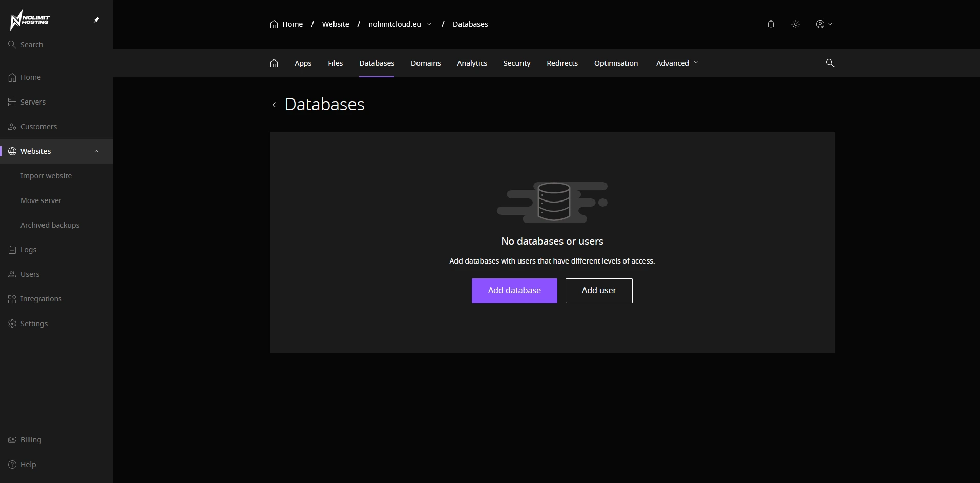The height and width of the screenshot is (483, 980).
Task: Toggle the light/dark theme sun icon
Action: click(796, 24)
